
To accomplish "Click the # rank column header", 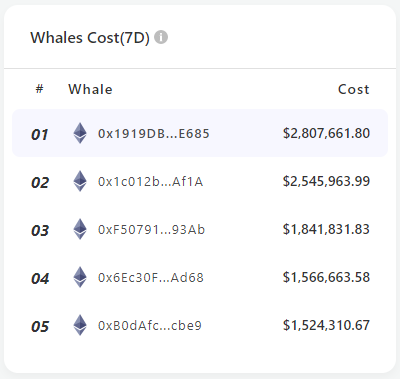I will 40,89.
